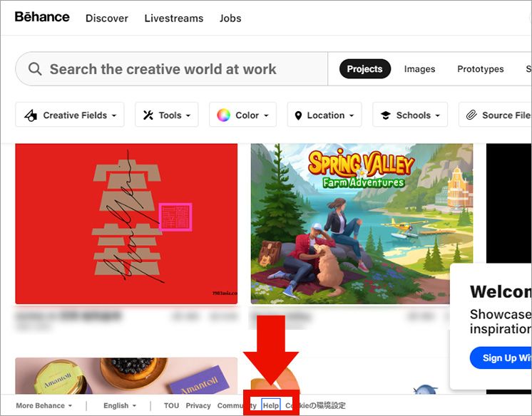Open the English language selector

point(119,405)
